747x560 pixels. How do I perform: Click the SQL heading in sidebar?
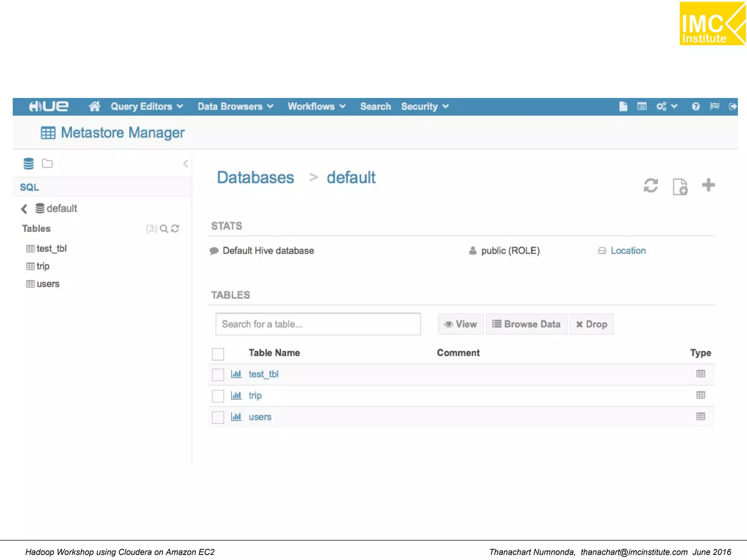29,187
